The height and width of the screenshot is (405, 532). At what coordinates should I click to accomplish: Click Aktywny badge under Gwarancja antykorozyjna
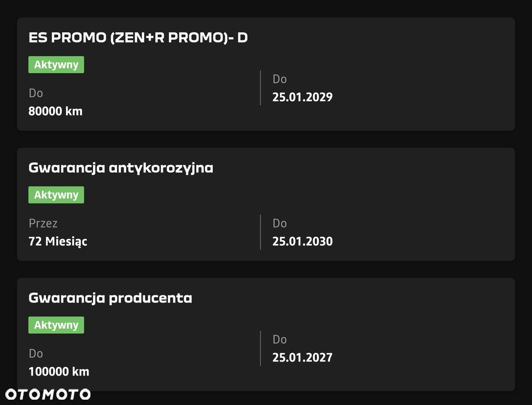pos(56,195)
